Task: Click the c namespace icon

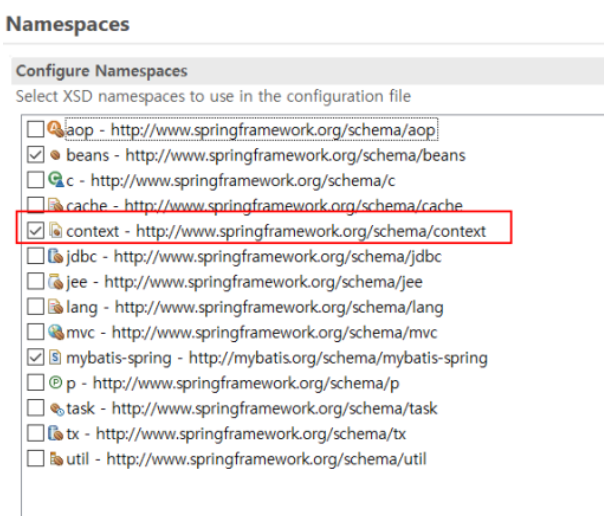Action: pos(56,180)
